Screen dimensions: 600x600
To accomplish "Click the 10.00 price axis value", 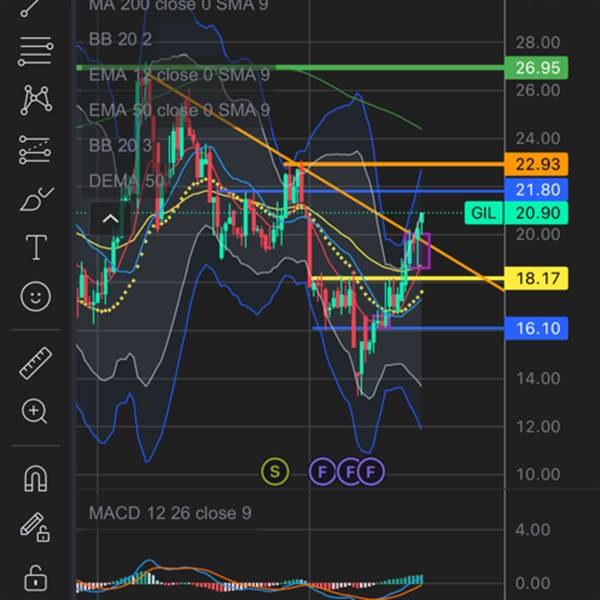I will (x=538, y=474).
